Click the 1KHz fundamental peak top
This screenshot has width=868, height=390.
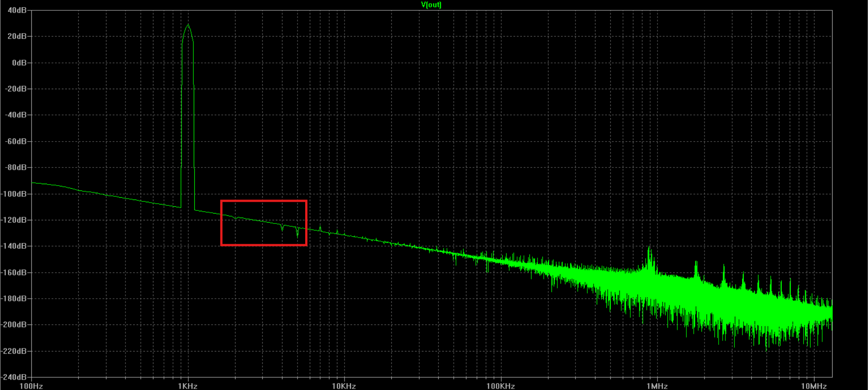188,25
